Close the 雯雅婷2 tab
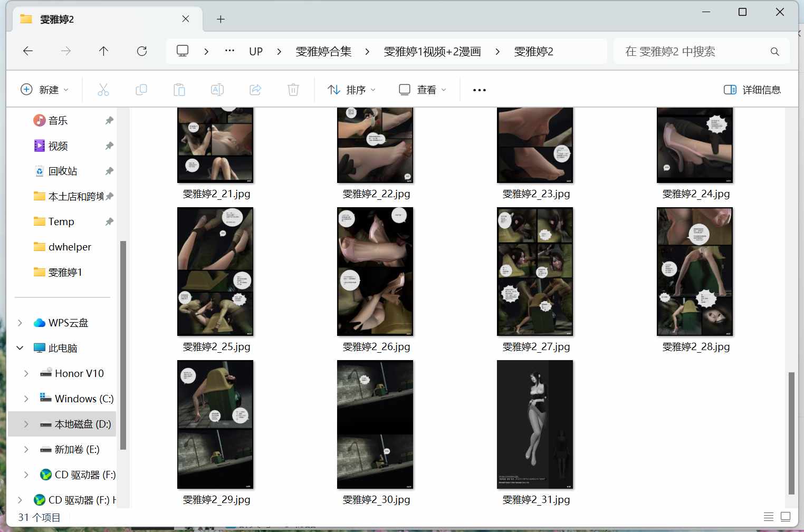804x532 pixels. coord(186,19)
